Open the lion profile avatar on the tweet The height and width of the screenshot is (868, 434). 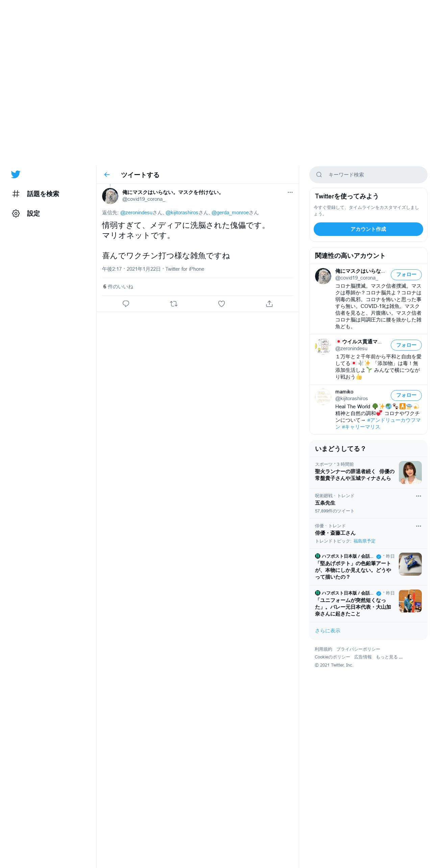(x=110, y=196)
